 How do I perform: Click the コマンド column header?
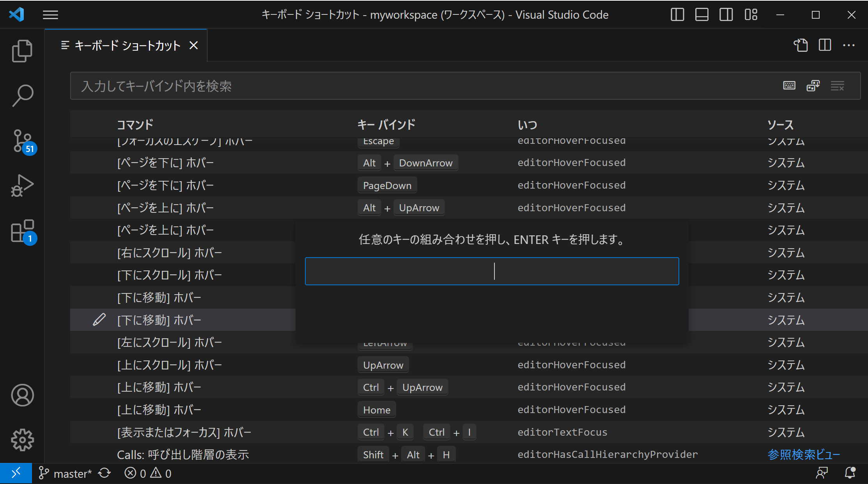pos(135,125)
